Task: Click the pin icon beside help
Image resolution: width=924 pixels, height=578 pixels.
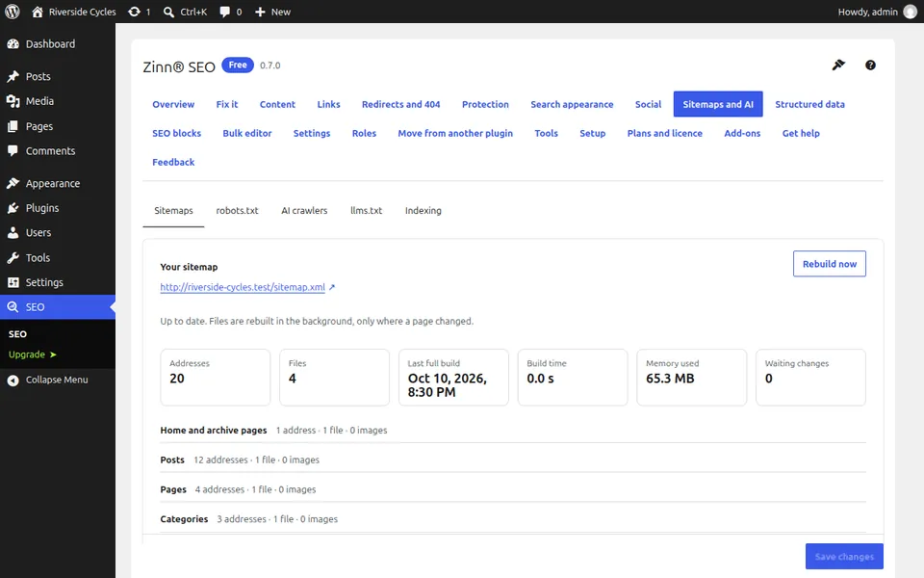Action: click(x=838, y=65)
